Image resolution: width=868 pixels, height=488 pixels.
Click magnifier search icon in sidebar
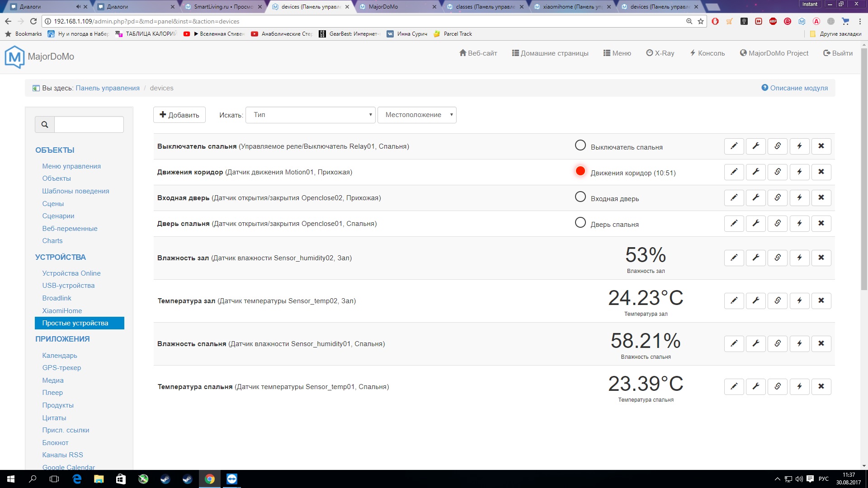[x=45, y=125]
